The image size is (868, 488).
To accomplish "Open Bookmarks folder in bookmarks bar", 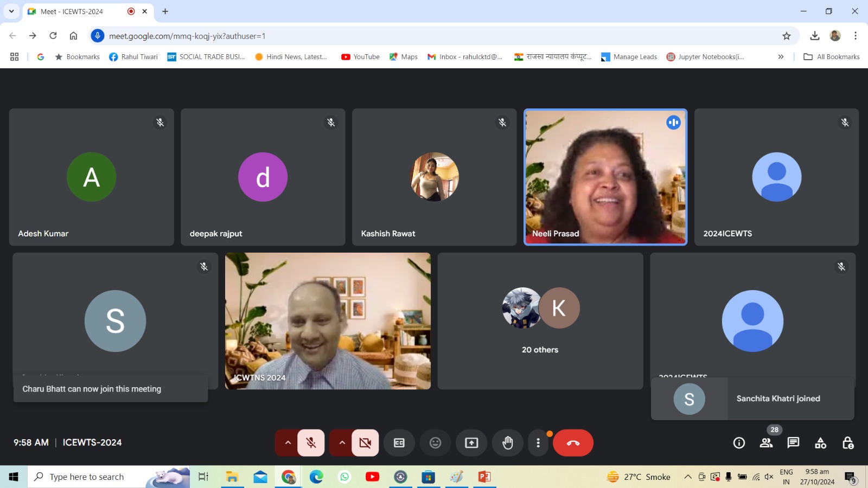I will click(77, 56).
